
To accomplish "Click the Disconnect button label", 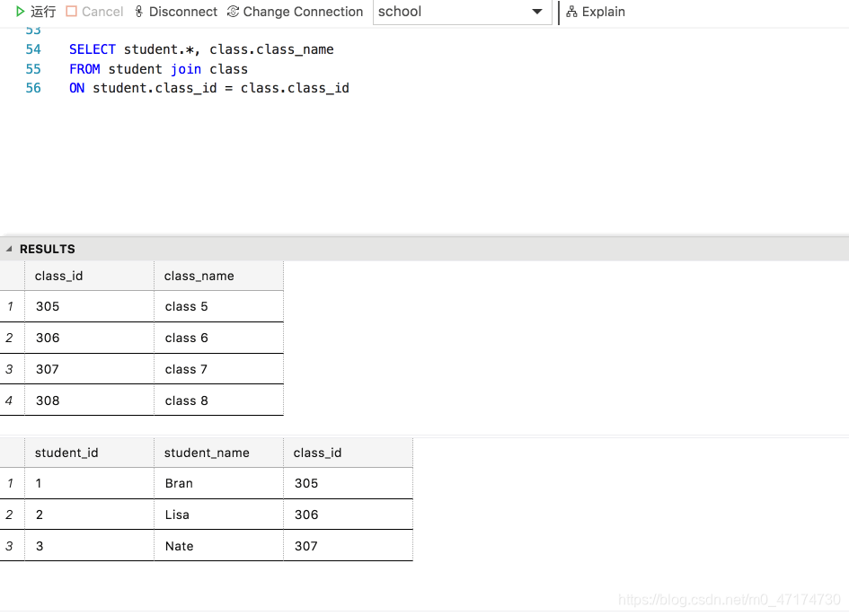I will [x=183, y=12].
